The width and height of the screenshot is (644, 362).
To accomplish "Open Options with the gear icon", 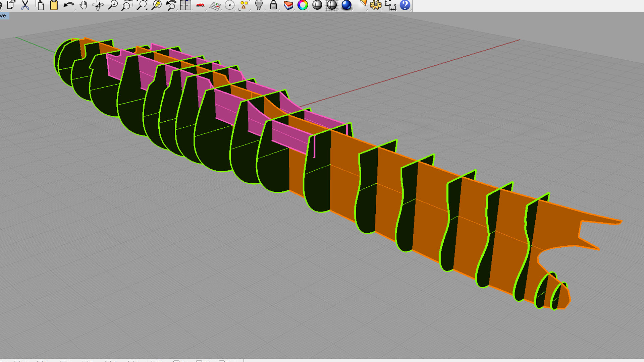I will point(376,5).
